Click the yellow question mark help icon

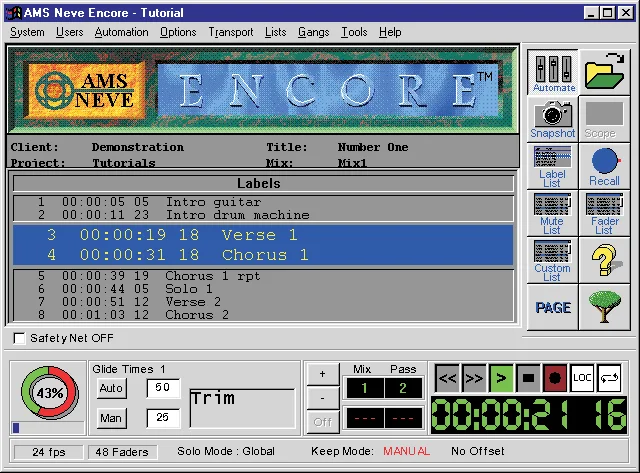click(604, 260)
